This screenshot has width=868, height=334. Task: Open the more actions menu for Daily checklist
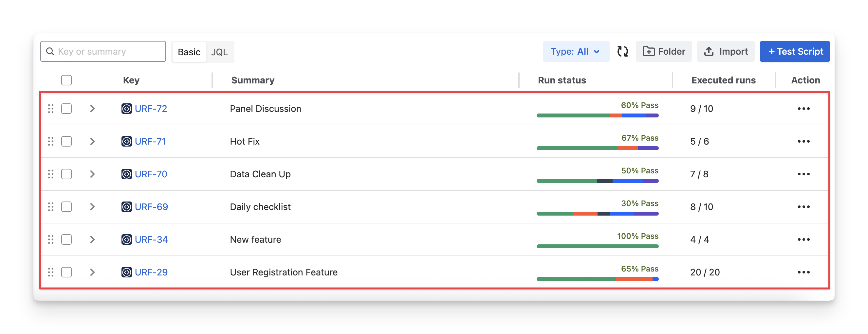(803, 207)
